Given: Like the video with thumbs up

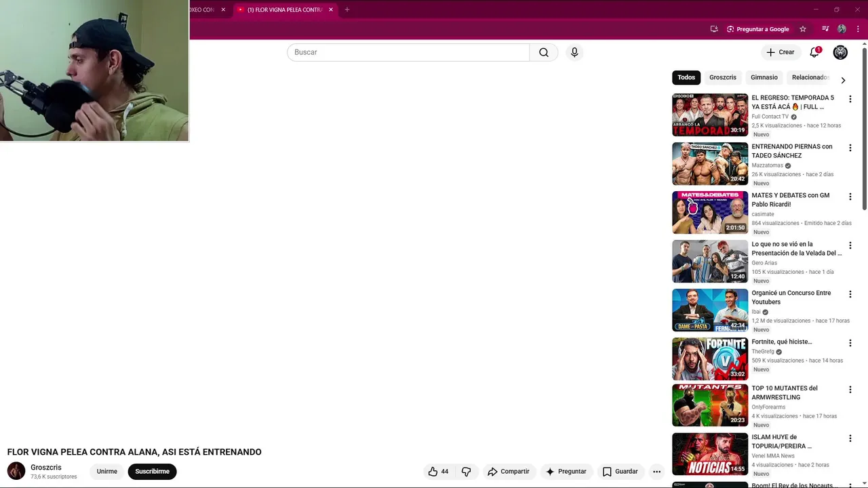Looking at the screenshot, I should pyautogui.click(x=439, y=472).
